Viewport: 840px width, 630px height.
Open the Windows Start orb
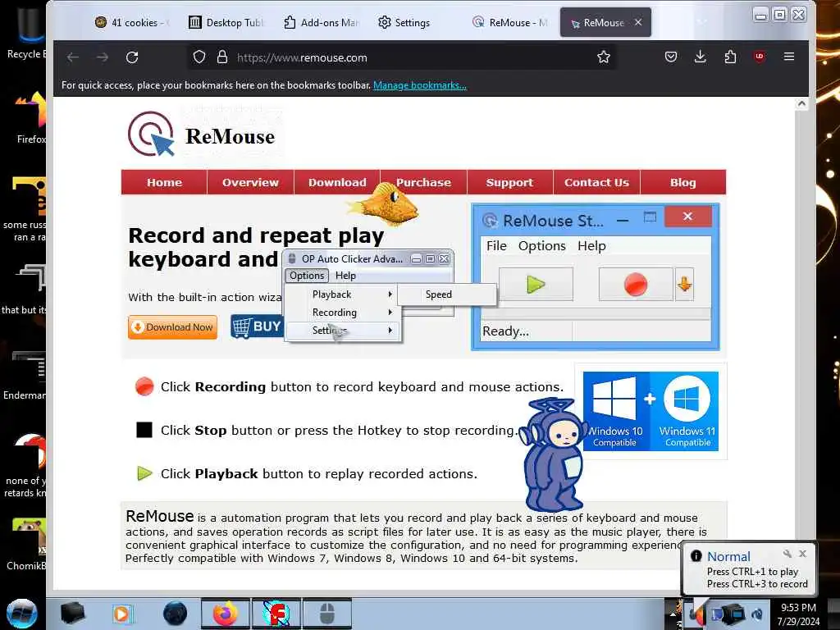tap(22, 614)
